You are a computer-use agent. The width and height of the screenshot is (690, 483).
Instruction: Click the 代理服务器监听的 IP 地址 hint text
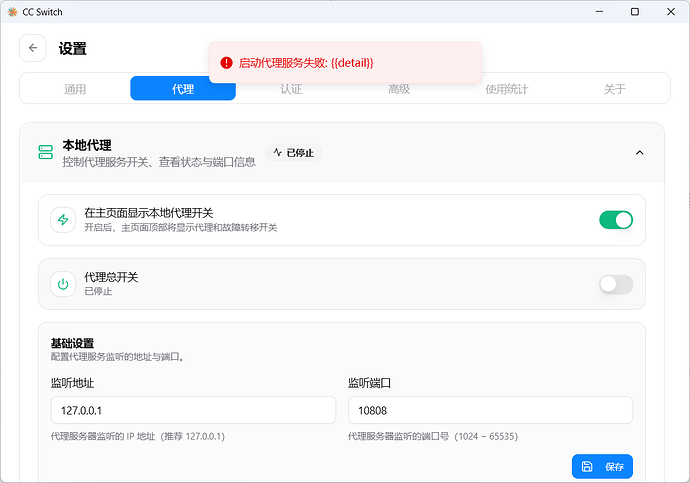138,436
